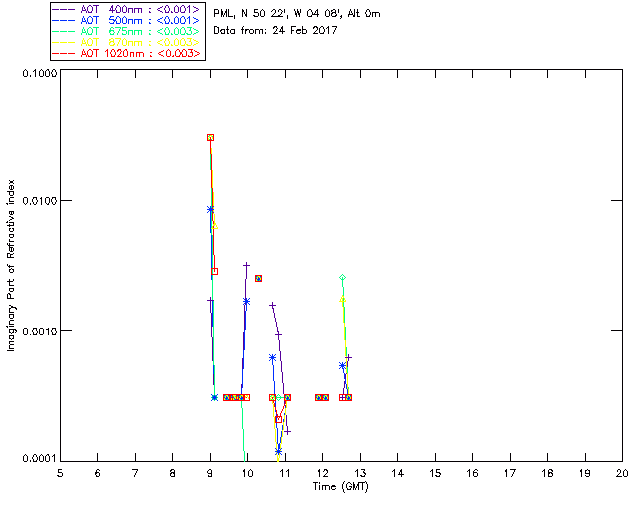Click the y-axis label 'Imaginary Part of Refractive index'
Viewport: 640px width, 512px height.
[11, 266]
